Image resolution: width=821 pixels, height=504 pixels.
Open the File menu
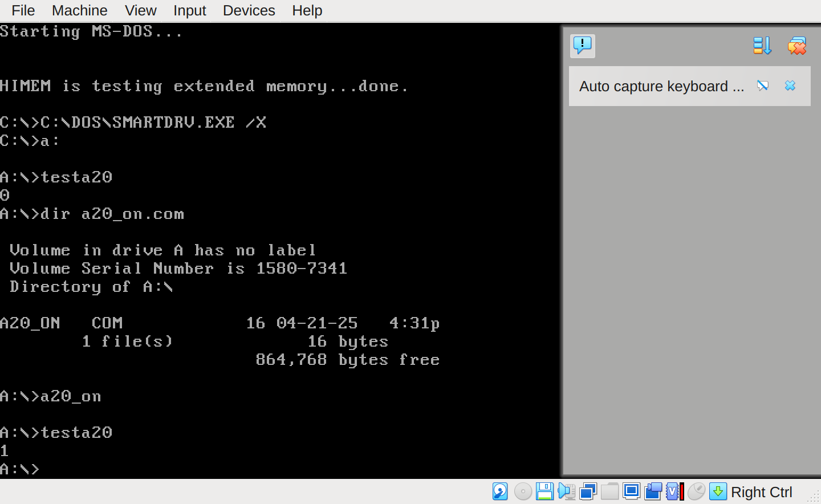[23, 10]
